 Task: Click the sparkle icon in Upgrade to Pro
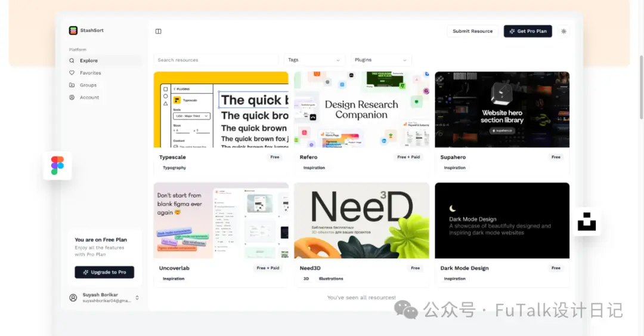85,272
